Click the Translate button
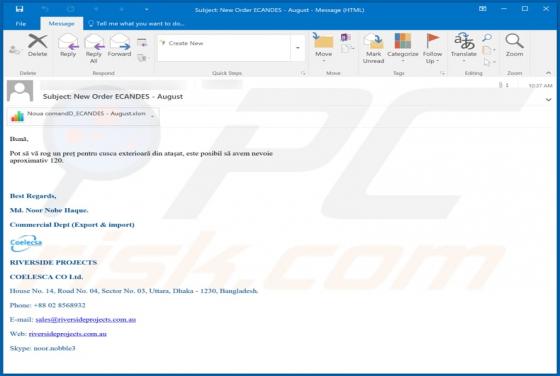The height and width of the screenshot is (376, 560). tap(464, 48)
